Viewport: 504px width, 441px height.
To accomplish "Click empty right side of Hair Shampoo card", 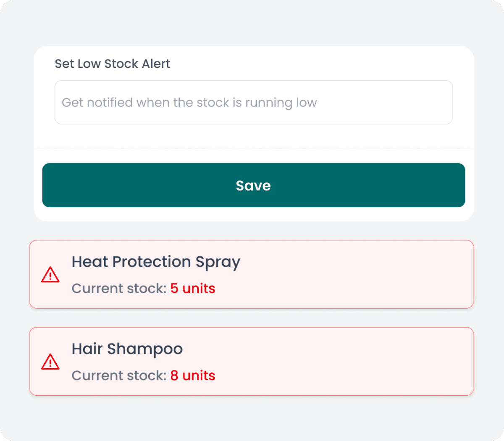I will [399, 362].
